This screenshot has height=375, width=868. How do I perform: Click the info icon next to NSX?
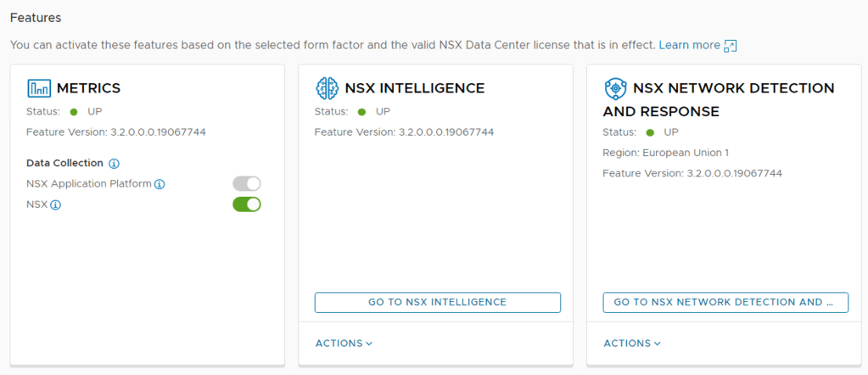click(56, 204)
